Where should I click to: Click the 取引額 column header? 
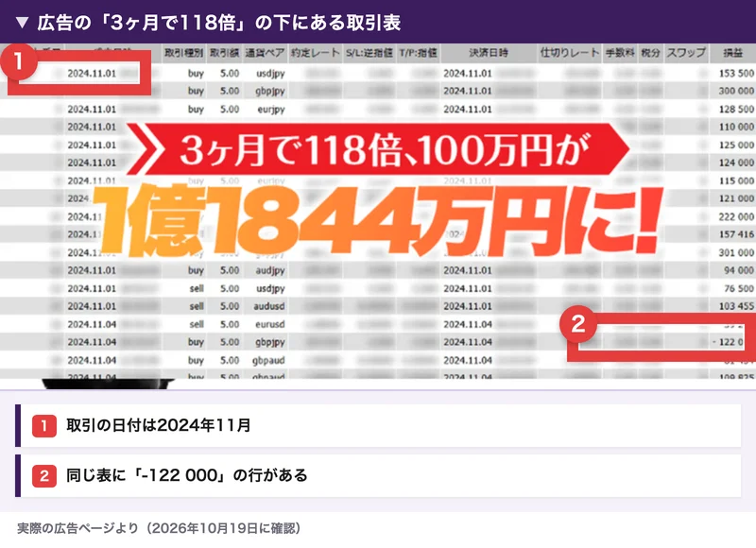tap(224, 53)
